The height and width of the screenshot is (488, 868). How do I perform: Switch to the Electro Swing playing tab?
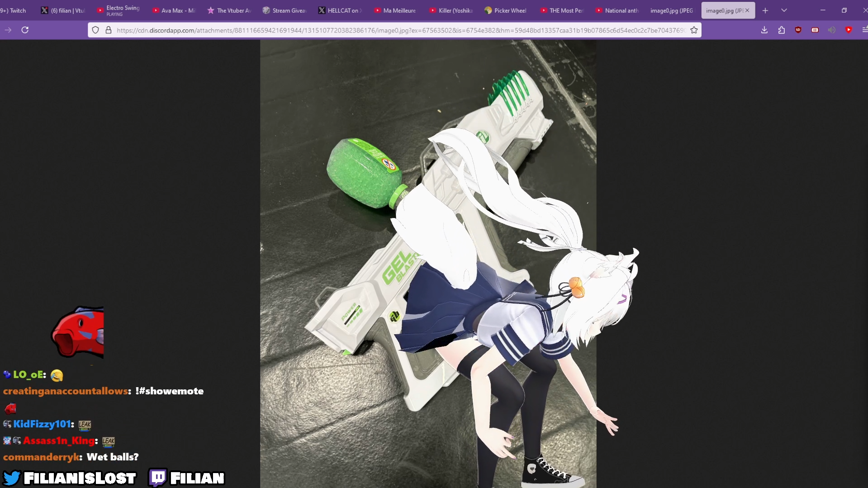[x=119, y=10]
